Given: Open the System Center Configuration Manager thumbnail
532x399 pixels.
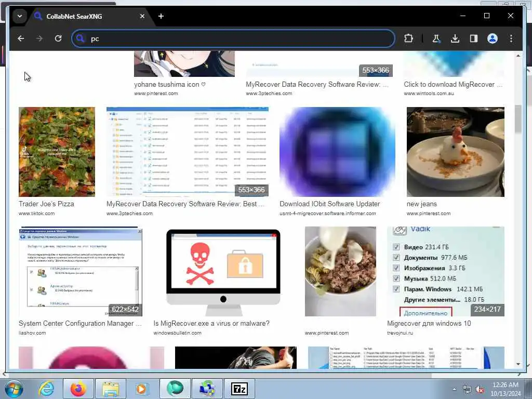Looking at the screenshot, I should pos(81,271).
